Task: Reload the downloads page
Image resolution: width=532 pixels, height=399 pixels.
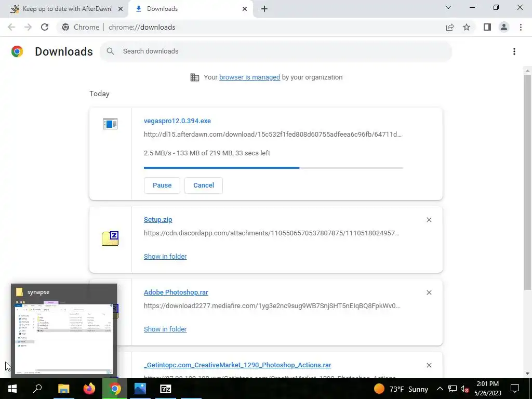Action: (x=45, y=27)
